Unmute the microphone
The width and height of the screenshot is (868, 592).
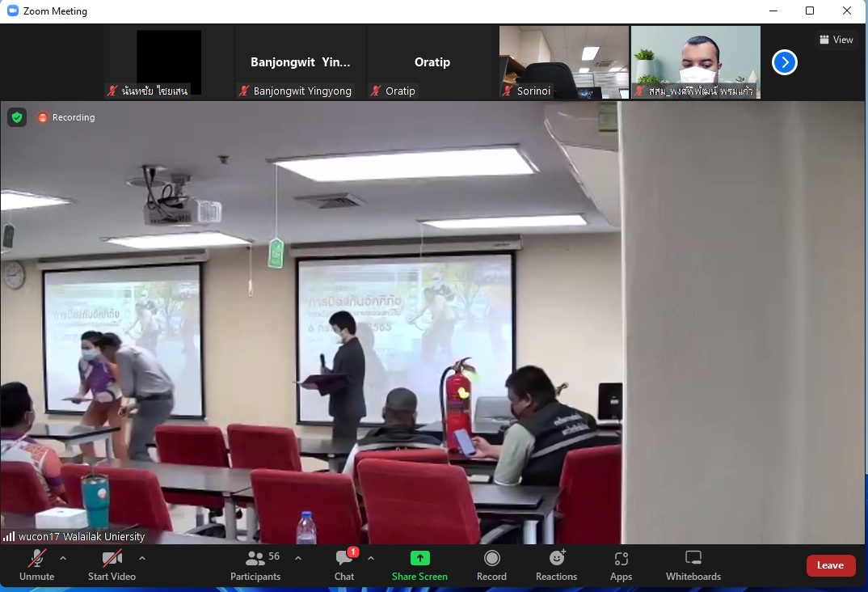click(x=36, y=565)
